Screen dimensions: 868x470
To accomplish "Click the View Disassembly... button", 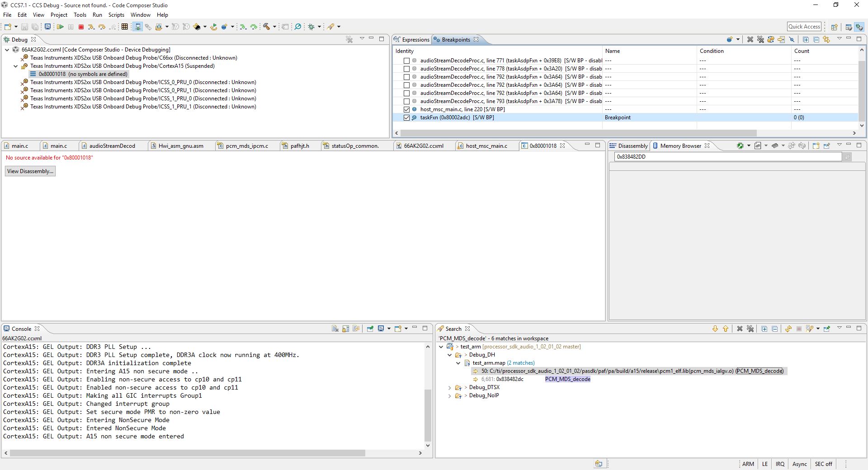I will point(30,171).
